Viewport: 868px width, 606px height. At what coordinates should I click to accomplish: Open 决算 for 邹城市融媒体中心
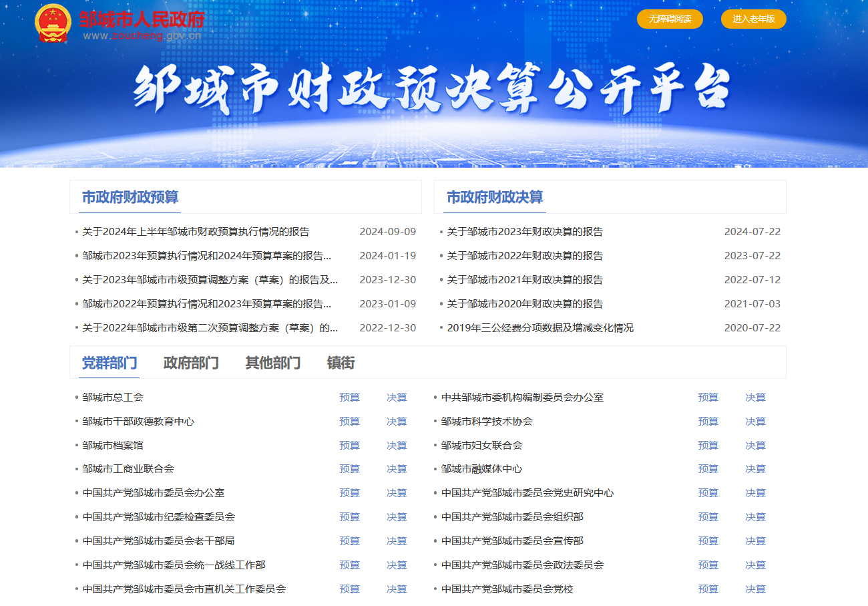756,469
